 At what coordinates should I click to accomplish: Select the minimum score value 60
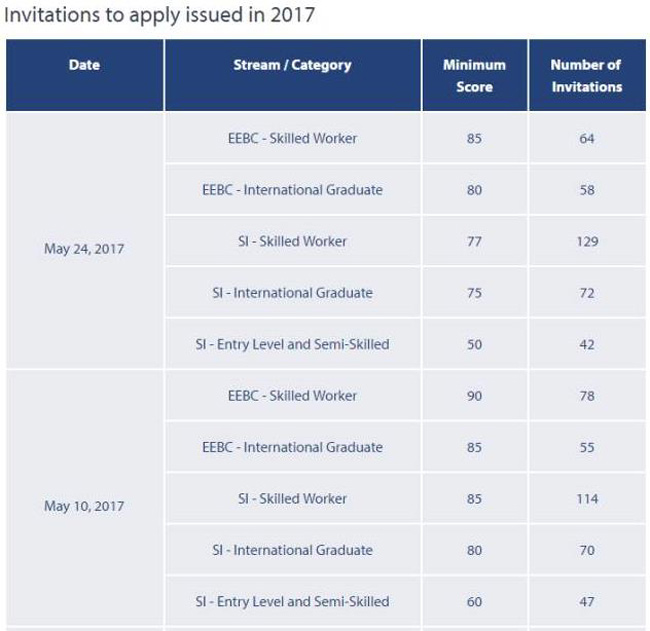click(x=474, y=601)
